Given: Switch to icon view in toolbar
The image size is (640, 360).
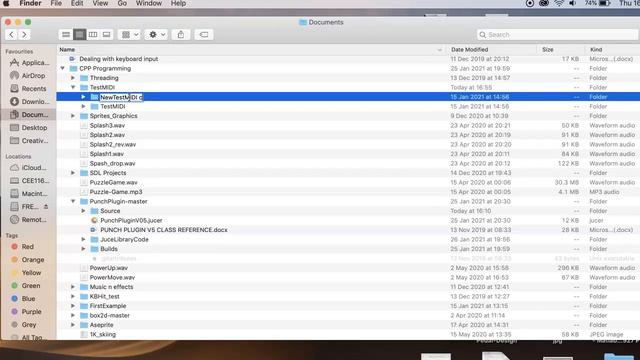Looking at the screenshot, I should [66, 35].
